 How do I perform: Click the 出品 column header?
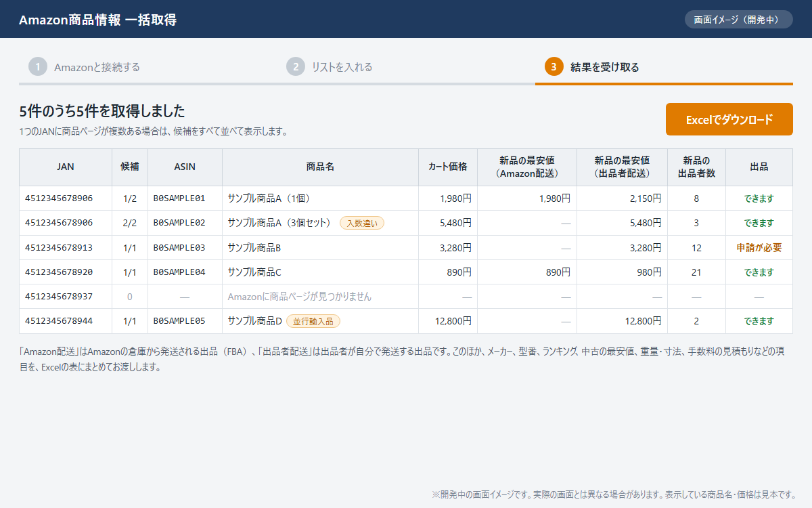pyautogui.click(x=759, y=167)
